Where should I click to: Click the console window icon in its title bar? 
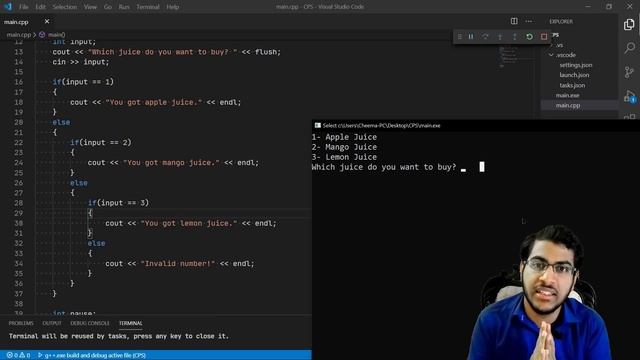318,126
